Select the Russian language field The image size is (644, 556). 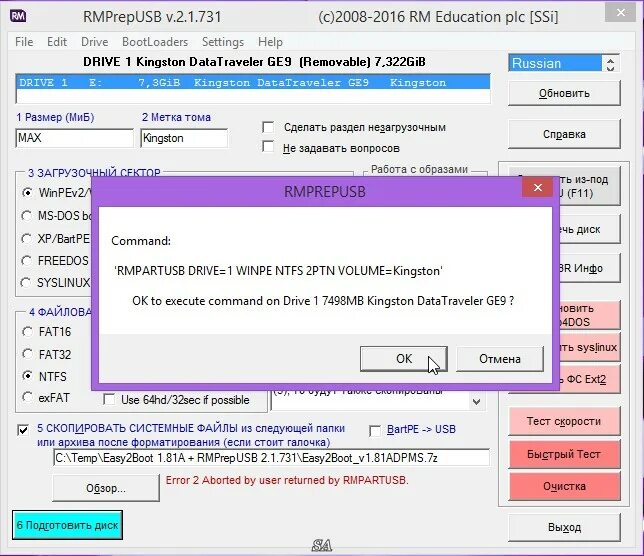pyautogui.click(x=555, y=64)
